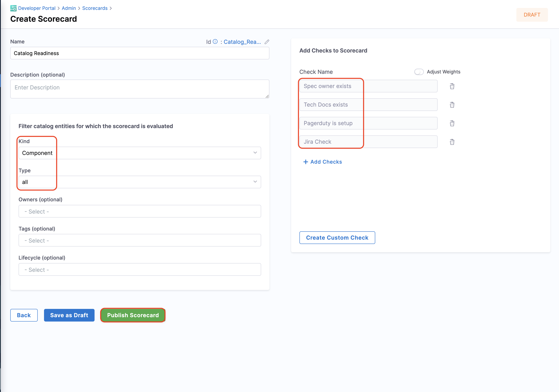This screenshot has width=559, height=392.
Task: Delete the Spec owner exists check
Action: (x=452, y=86)
